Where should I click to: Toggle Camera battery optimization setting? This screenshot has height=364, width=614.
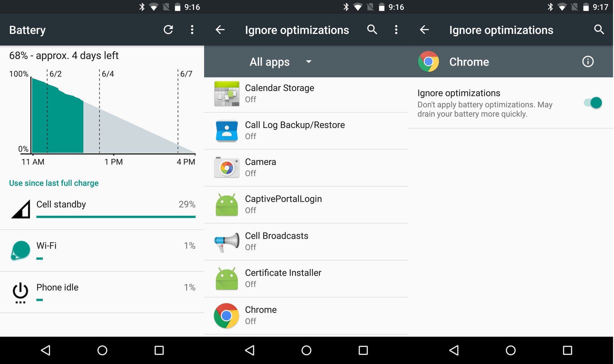click(x=306, y=166)
